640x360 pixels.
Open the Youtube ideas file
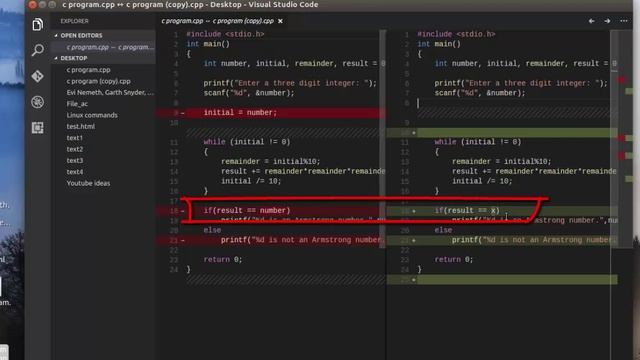coord(88,183)
